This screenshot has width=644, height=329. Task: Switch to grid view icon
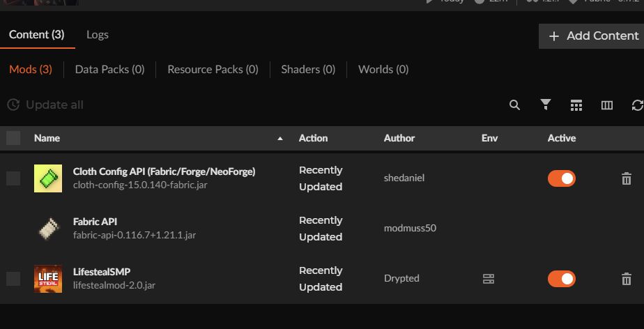point(576,105)
